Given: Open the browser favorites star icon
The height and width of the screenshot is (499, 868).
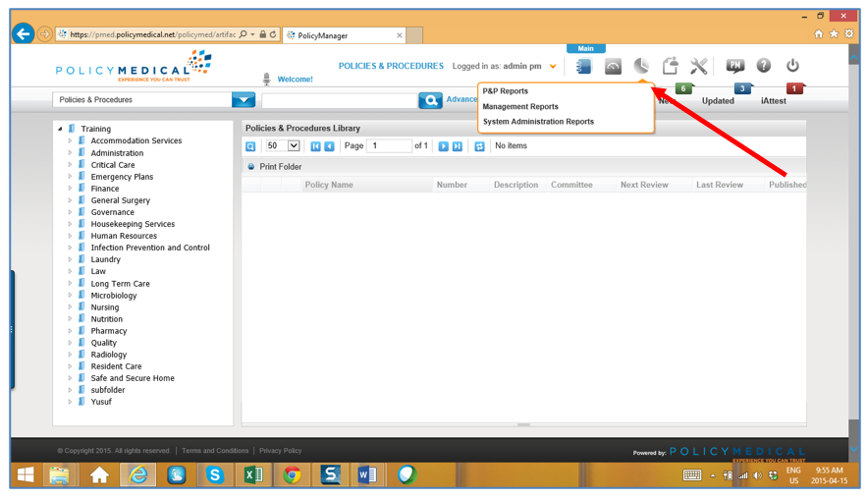Looking at the screenshot, I should pos(834,34).
